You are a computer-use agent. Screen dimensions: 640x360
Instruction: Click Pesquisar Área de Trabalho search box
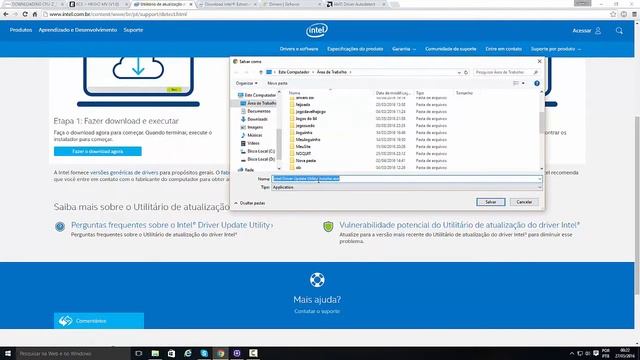[507, 72]
